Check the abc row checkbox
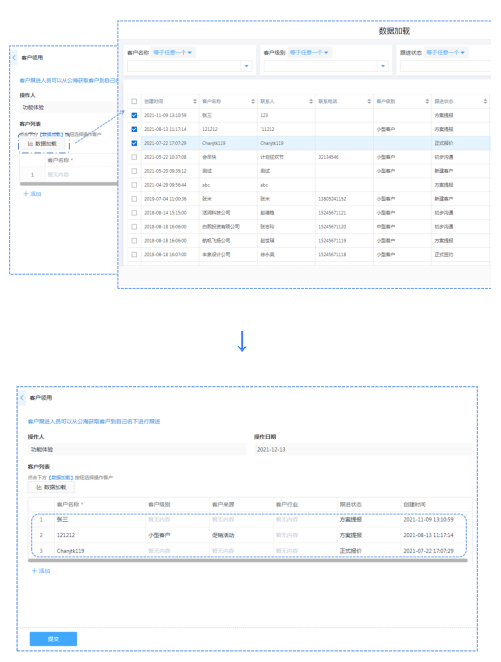 click(134, 185)
